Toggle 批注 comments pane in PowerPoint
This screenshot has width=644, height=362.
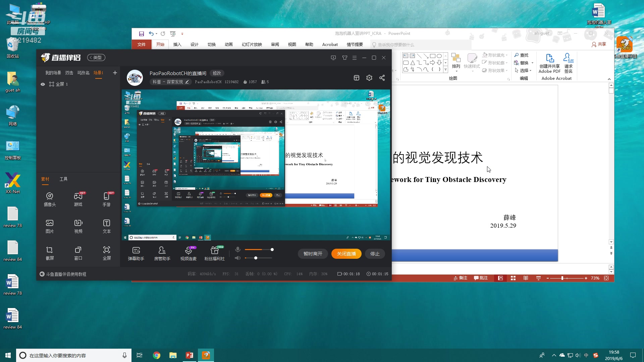pos(481,278)
